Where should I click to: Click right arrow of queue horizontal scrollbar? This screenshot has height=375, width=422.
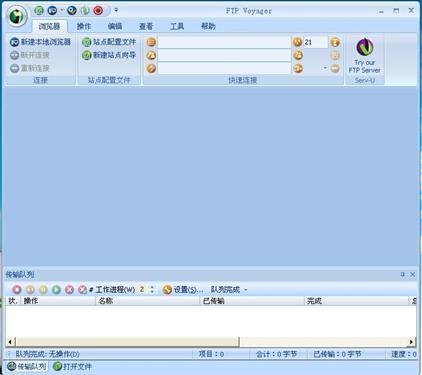[411, 342]
